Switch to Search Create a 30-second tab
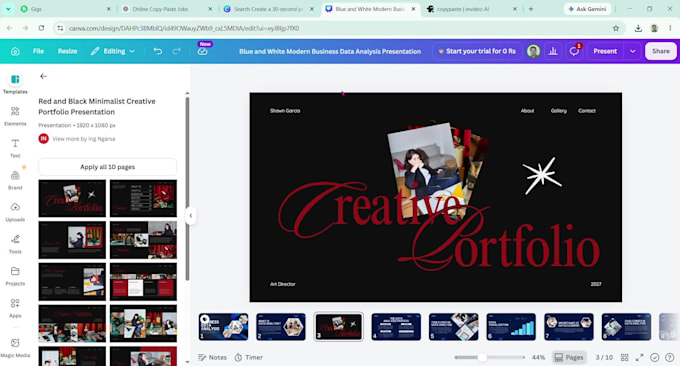The height and width of the screenshot is (366, 680). pyautogui.click(x=268, y=9)
